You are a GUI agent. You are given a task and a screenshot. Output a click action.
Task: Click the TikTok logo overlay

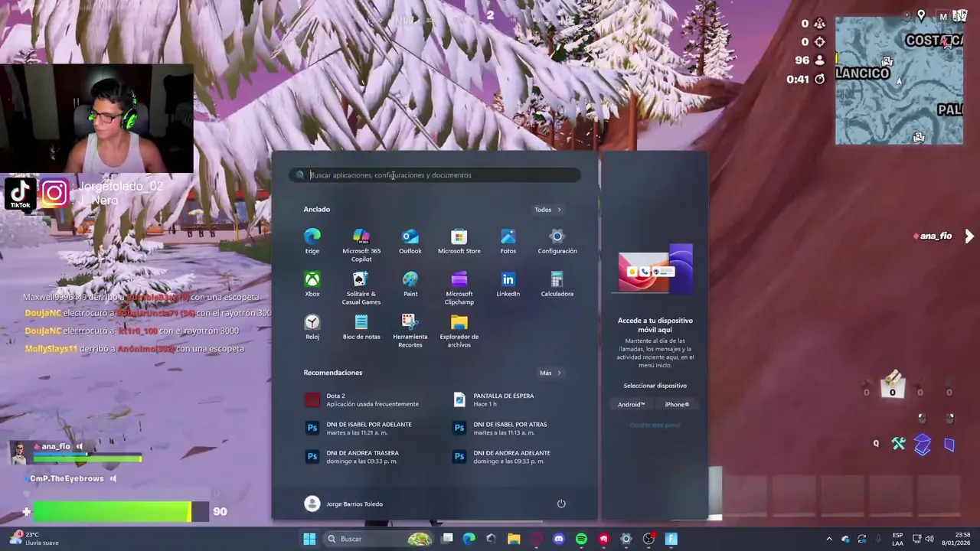21,194
